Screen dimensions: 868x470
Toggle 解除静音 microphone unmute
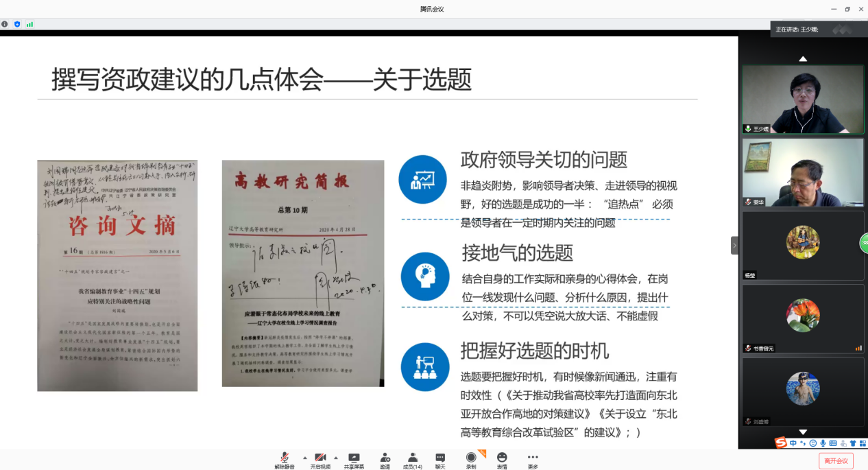[x=284, y=460]
